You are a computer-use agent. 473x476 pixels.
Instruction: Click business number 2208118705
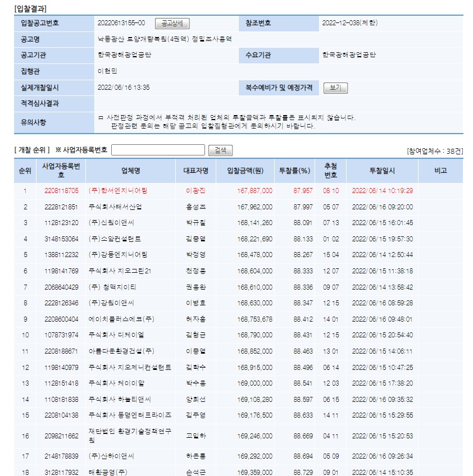point(61,191)
